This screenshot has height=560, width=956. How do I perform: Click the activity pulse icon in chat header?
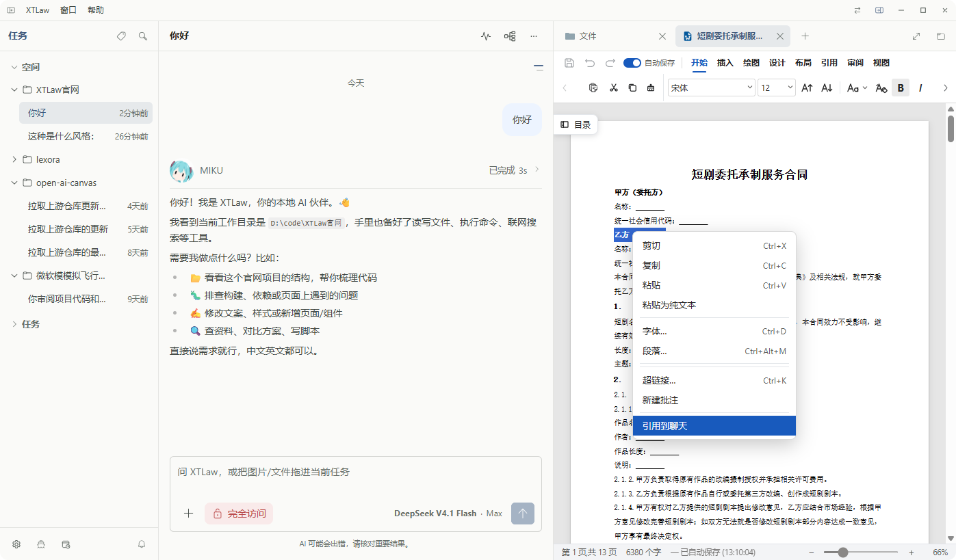pos(486,36)
